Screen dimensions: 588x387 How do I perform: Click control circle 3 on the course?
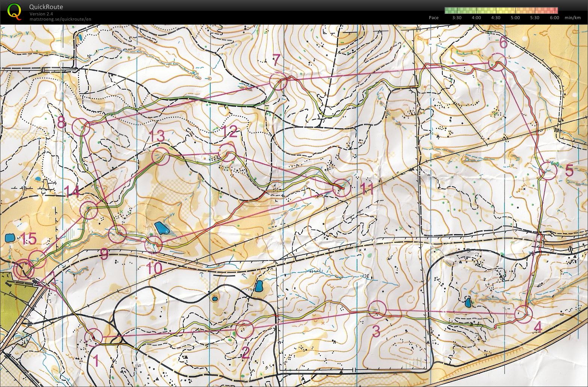377,309
